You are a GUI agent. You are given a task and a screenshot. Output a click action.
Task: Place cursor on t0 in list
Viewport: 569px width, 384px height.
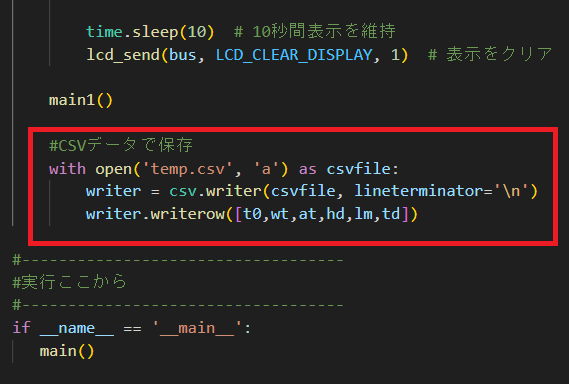(x=253, y=214)
